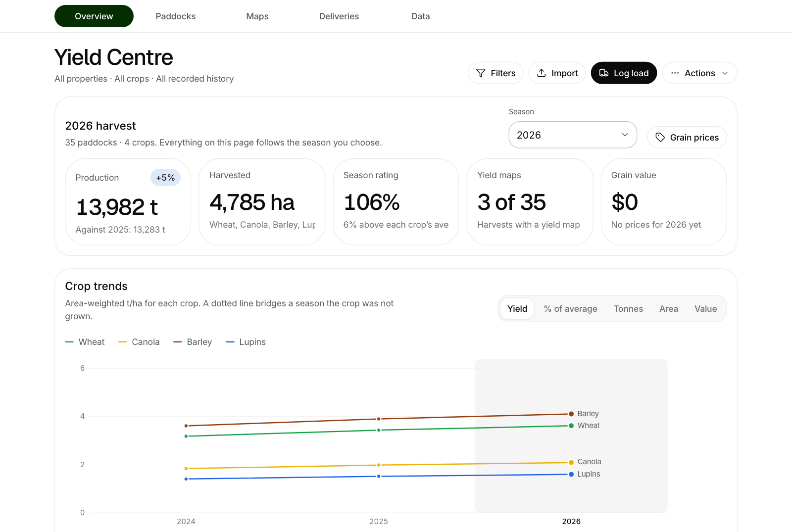Open the Harvested 4,785 ha card
Image resolution: width=792 pixels, height=532 pixels.
click(262, 202)
